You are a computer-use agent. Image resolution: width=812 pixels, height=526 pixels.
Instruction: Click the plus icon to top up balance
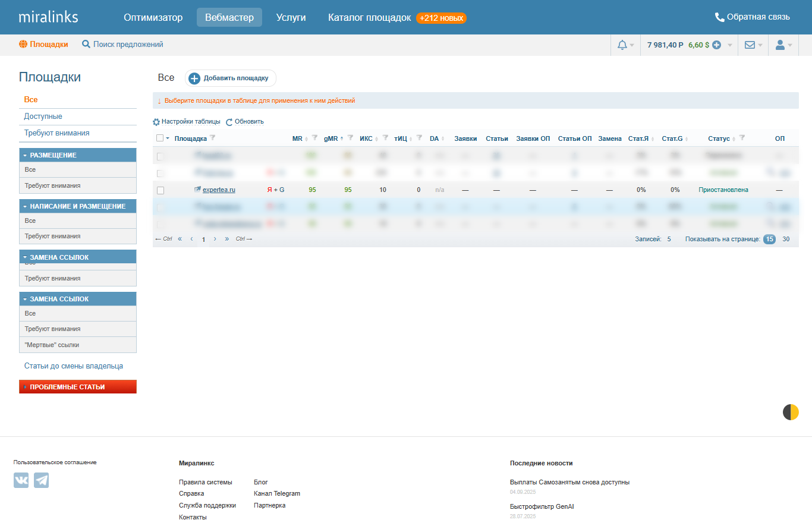pyautogui.click(x=717, y=45)
